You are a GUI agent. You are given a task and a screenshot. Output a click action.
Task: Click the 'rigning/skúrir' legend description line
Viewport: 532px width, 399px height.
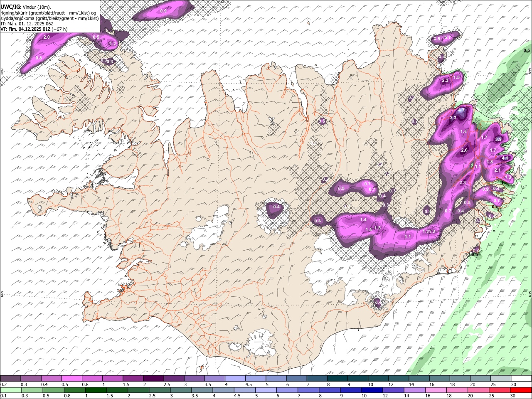(x=48, y=12)
